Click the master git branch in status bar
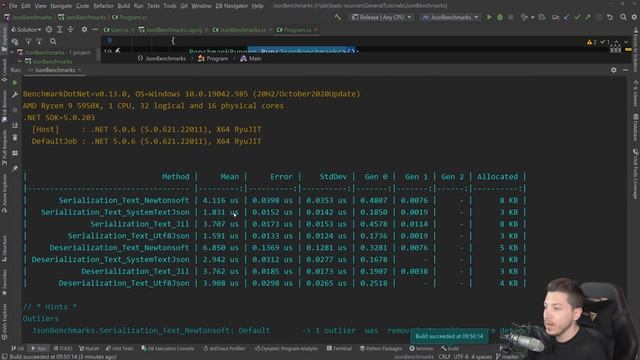The width and height of the screenshot is (640, 360). click(507, 357)
